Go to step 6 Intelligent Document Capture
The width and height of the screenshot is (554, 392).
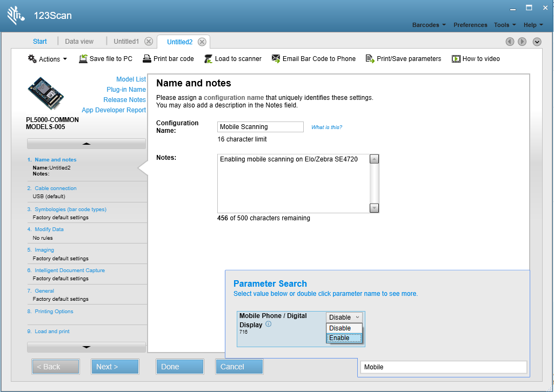point(70,270)
